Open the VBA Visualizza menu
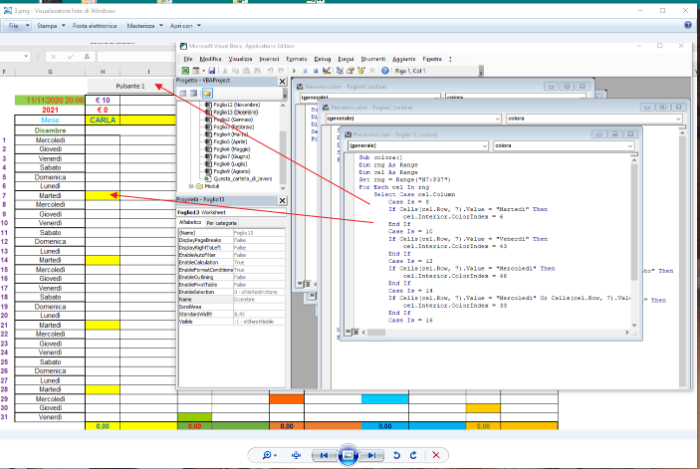 click(240, 59)
